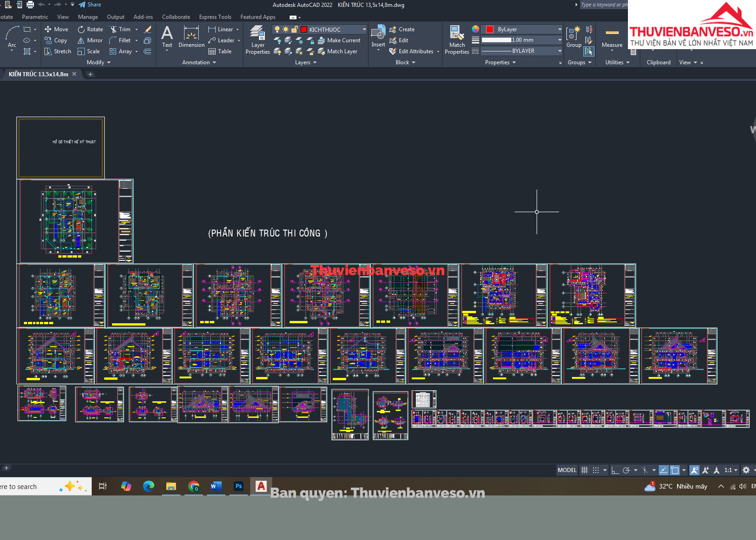Open the ByLayer object color swatch

coord(490,29)
